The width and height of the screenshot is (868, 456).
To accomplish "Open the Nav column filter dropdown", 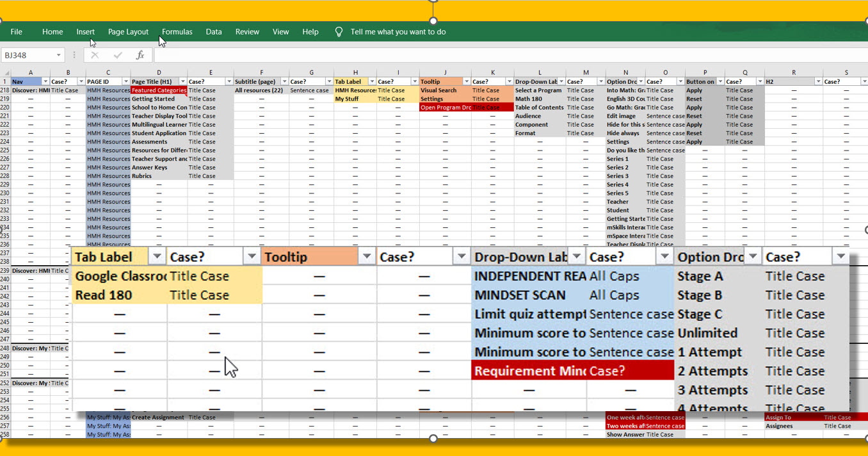I will 45,82.
